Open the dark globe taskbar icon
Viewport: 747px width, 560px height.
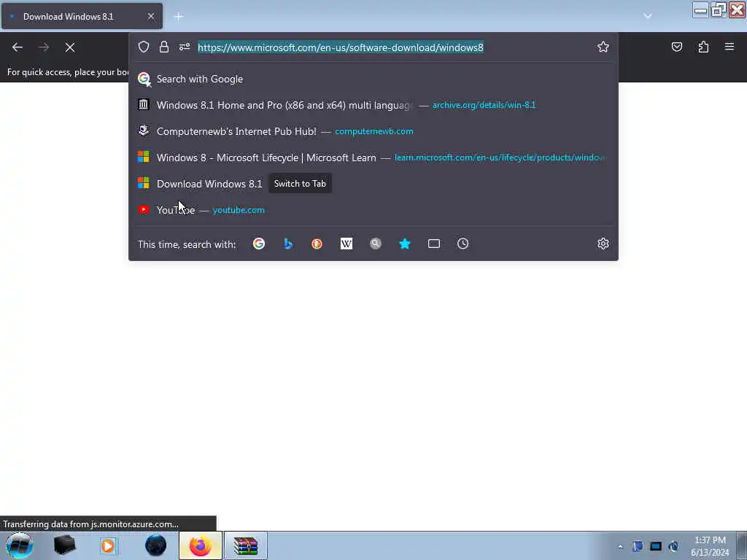156,545
